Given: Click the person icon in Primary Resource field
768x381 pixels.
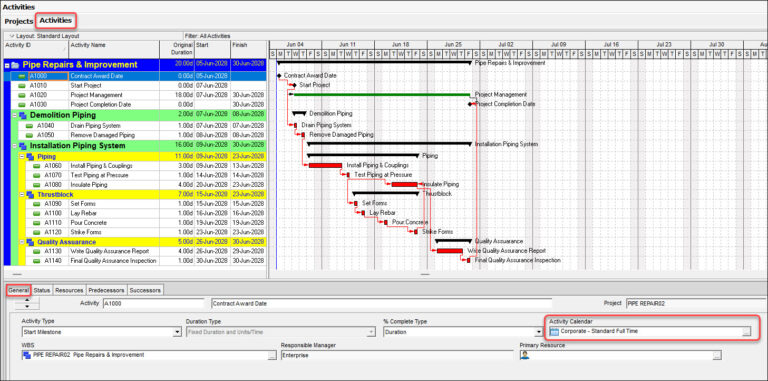Looking at the screenshot, I should click(525, 355).
